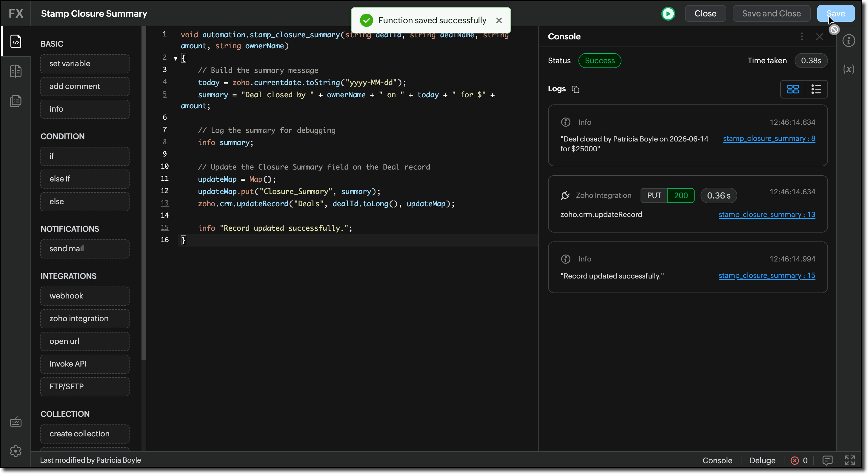Screen dimensions: 868x474
Task: Run the function with the green play icon
Action: click(668, 13)
